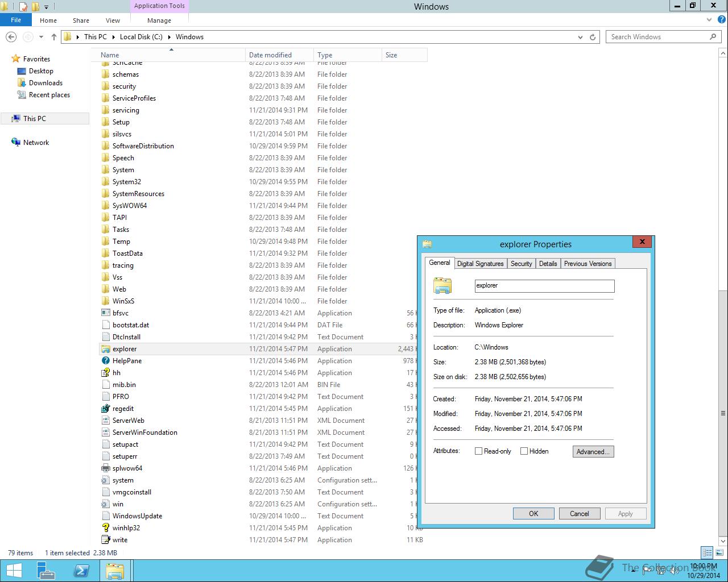728x582 pixels.
Task: Click the regedit application icon
Action: point(105,409)
